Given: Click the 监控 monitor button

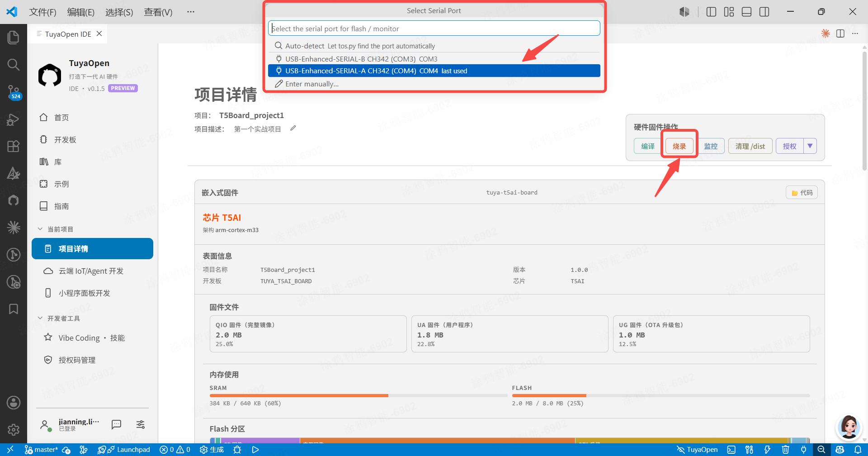Looking at the screenshot, I should (x=711, y=146).
